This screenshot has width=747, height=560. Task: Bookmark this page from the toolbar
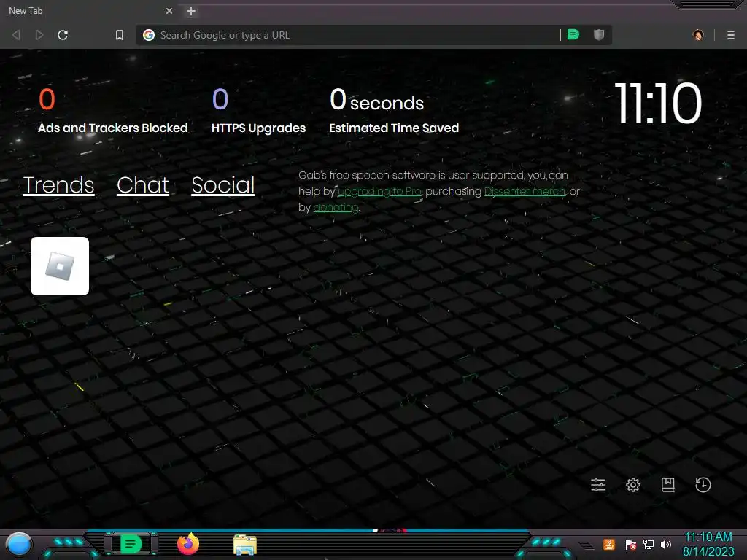tap(120, 35)
